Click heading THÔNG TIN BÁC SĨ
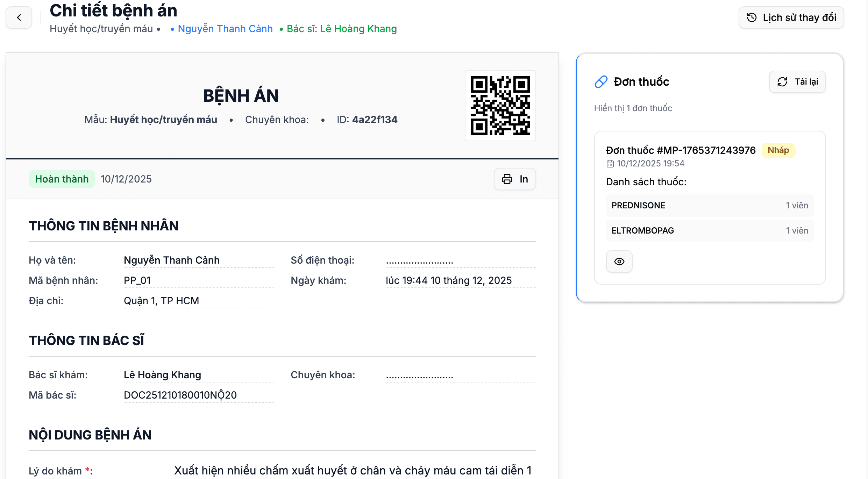This screenshot has width=868, height=479. pos(86,341)
